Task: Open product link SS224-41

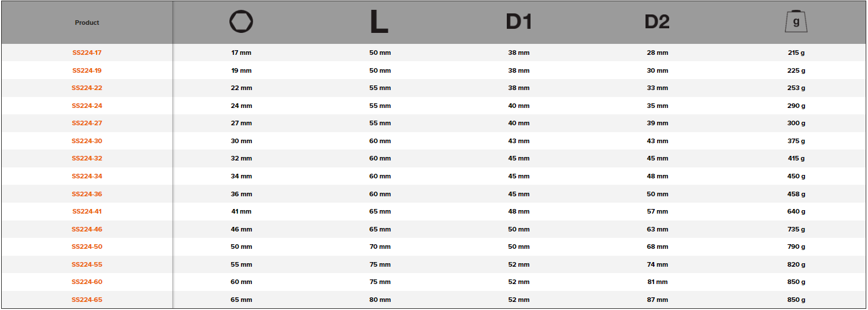Action: pos(87,212)
